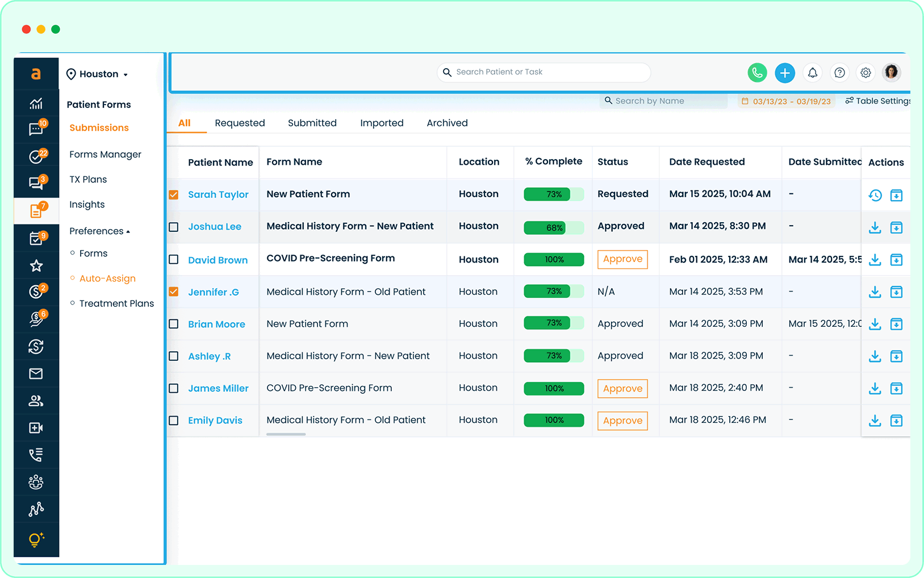Download Joshua Lee's form
The height and width of the screenshot is (578, 924).
pos(875,228)
